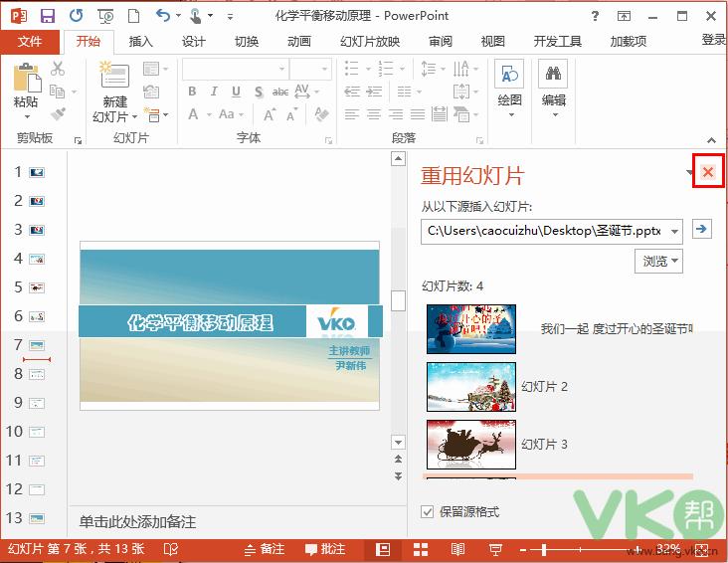Open Comments (批注) from status bar
Image resolution: width=728 pixels, height=563 pixels.
coord(325,549)
